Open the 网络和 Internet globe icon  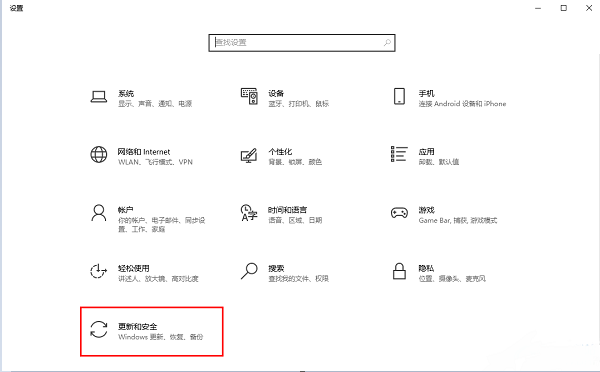pos(99,155)
